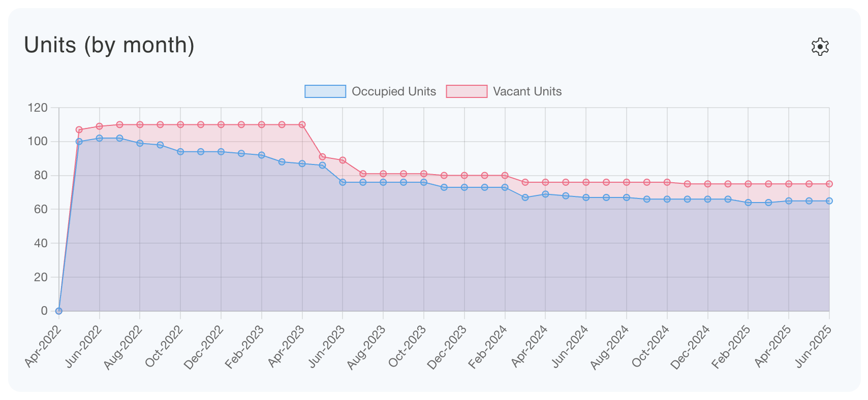868x400 pixels.
Task: Click the Vacant Units point at Feb-2024
Action: click(505, 176)
